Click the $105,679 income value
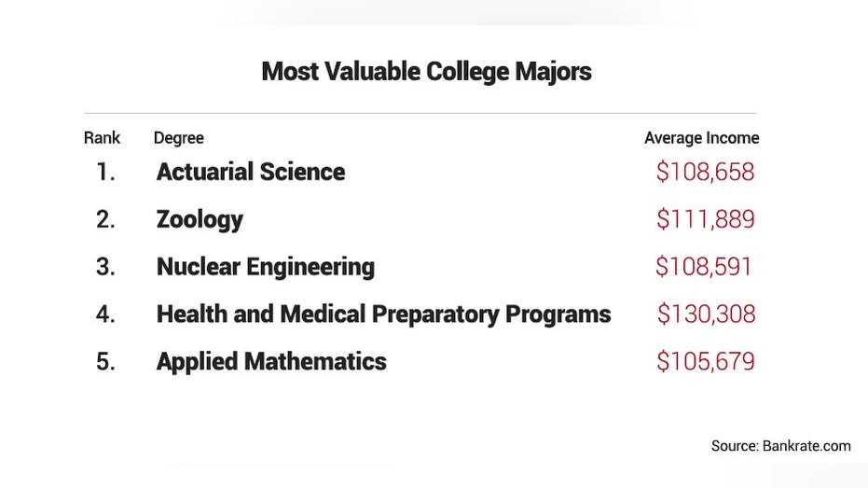This screenshot has width=868, height=488. click(x=706, y=361)
